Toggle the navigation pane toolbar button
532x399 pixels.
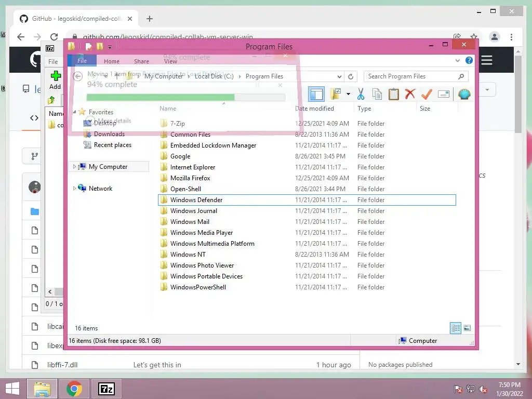316,94
